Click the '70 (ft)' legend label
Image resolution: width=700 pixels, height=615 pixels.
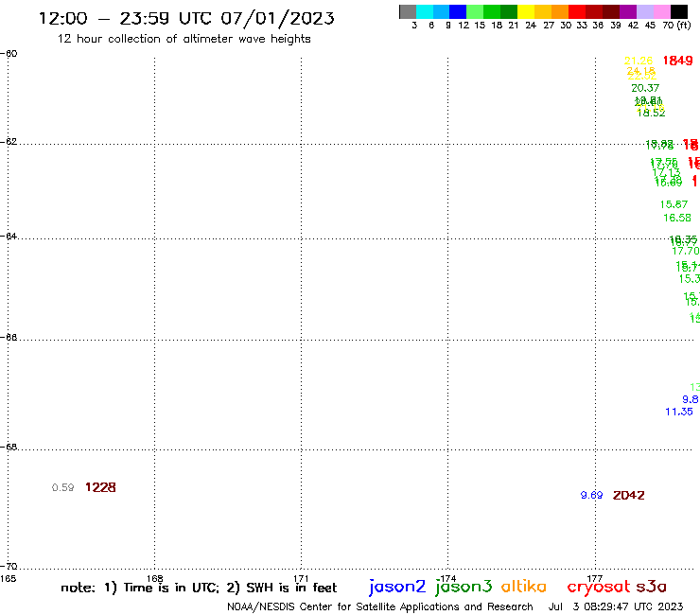click(676, 25)
